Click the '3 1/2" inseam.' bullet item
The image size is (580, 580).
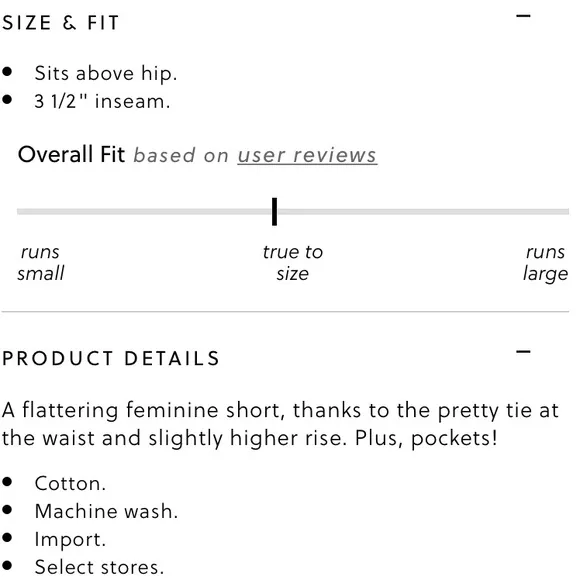pos(102,101)
